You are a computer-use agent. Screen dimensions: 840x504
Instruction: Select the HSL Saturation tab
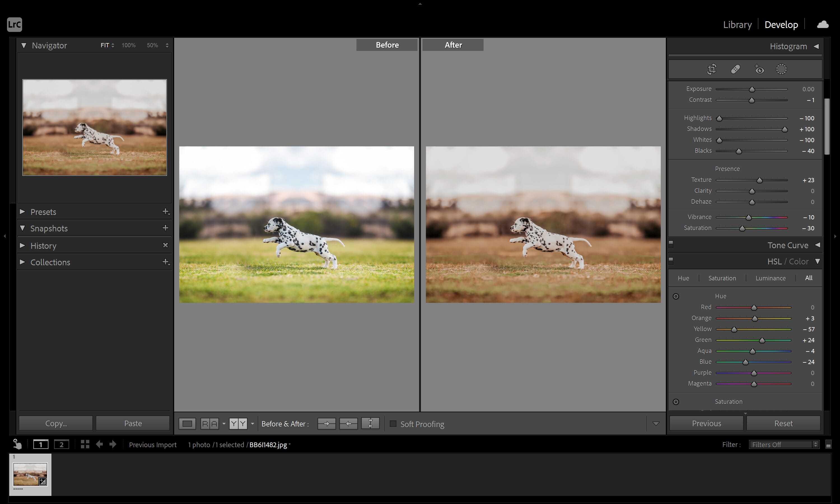pos(722,278)
